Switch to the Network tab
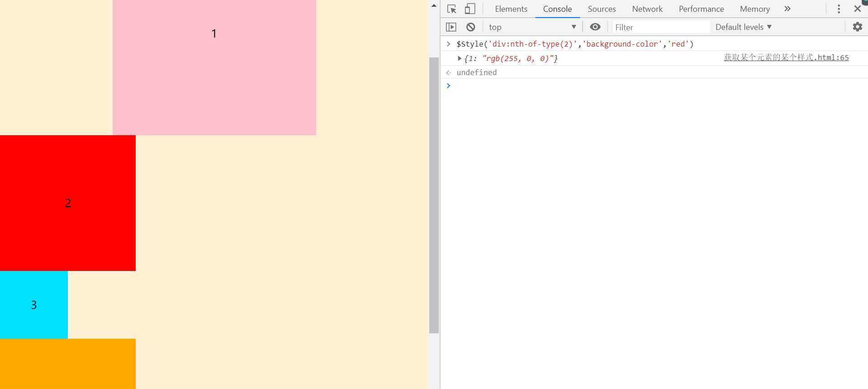 click(647, 9)
